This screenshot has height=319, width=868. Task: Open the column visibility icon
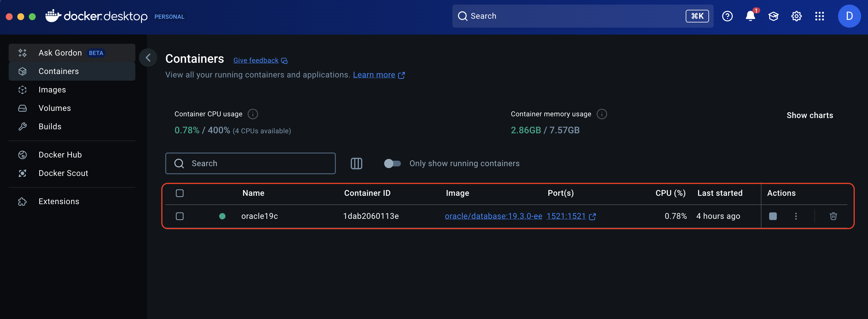point(356,163)
